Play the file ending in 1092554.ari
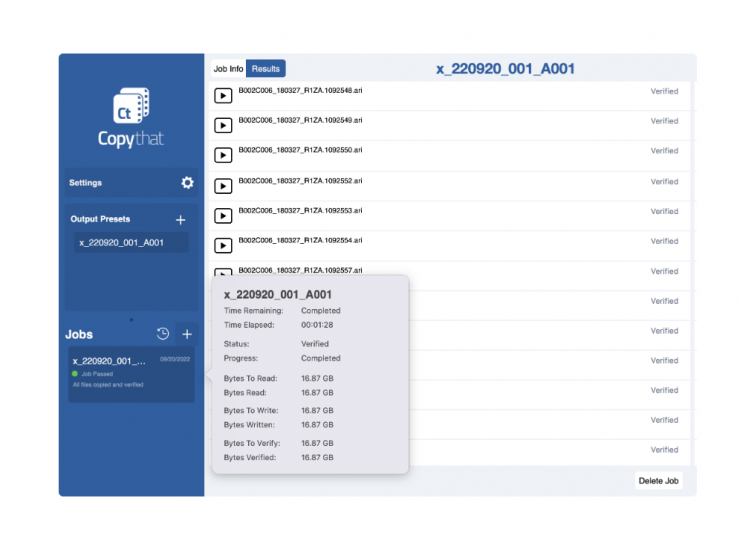The width and height of the screenshot is (740, 547). (224, 246)
